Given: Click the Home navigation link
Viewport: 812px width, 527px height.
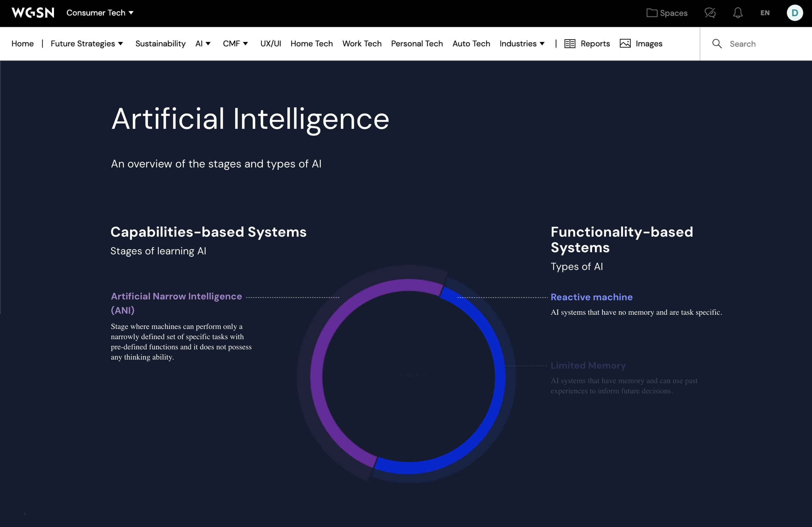Looking at the screenshot, I should click(22, 43).
